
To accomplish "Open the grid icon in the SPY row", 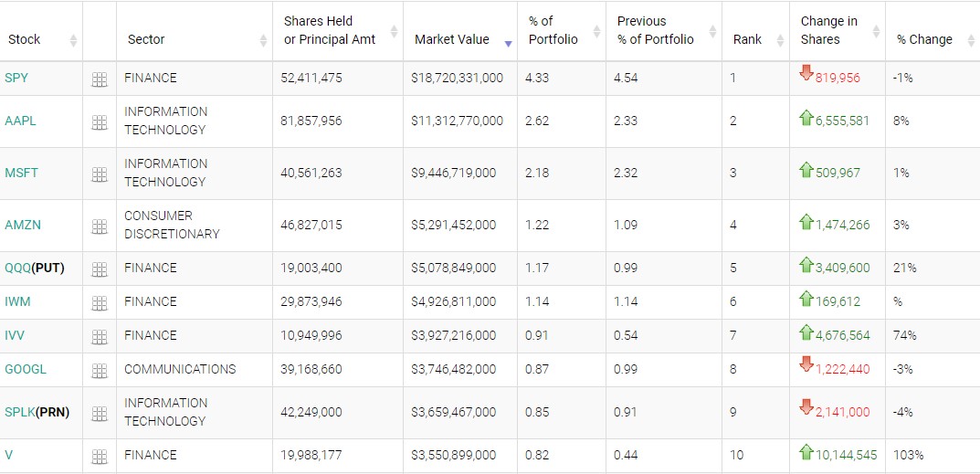I will coord(100,79).
